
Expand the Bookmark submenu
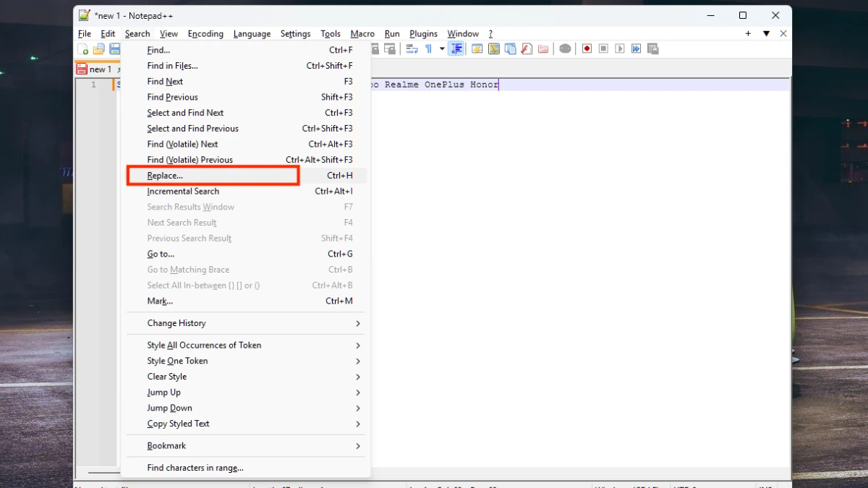(246, 446)
